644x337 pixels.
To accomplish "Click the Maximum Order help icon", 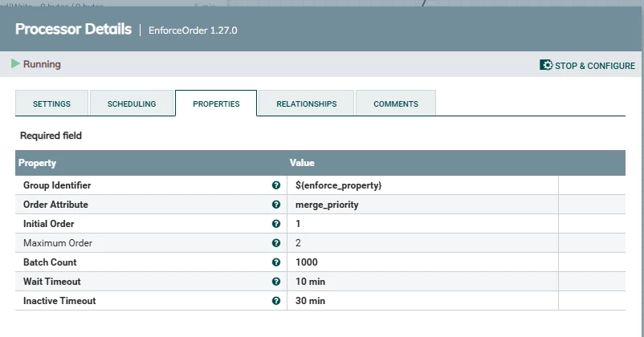I will point(276,243).
